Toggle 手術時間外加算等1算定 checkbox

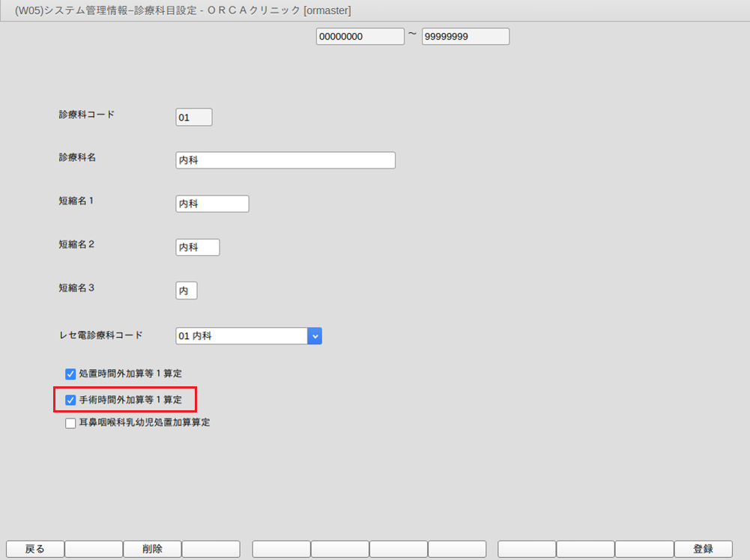pyautogui.click(x=70, y=401)
